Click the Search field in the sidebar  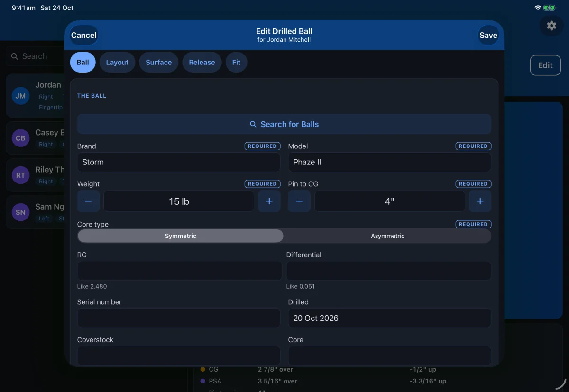pos(36,56)
